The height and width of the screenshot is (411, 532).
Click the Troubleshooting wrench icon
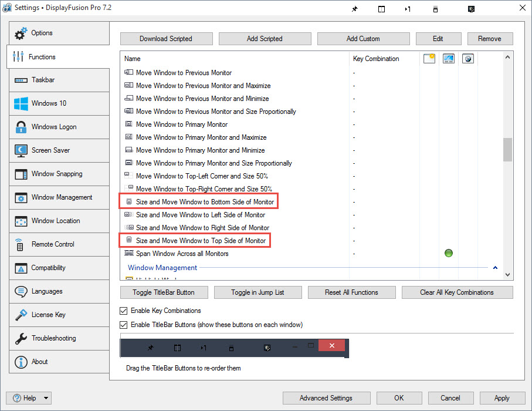21,338
